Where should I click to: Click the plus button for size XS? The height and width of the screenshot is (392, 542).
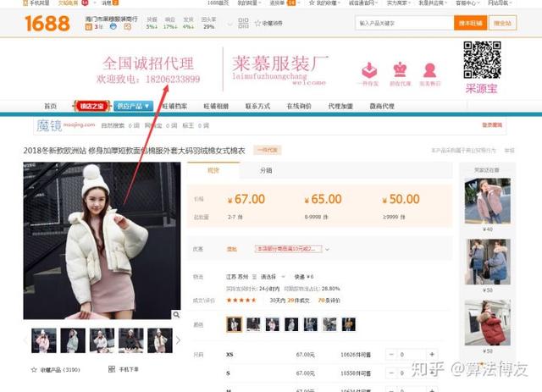pos(432,354)
